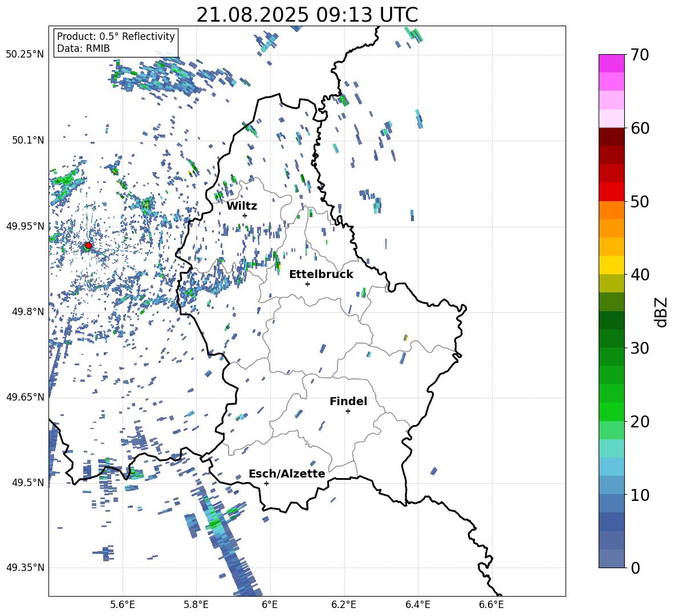
Task: Click the 49.35°N latitude label
Action: coord(25,568)
